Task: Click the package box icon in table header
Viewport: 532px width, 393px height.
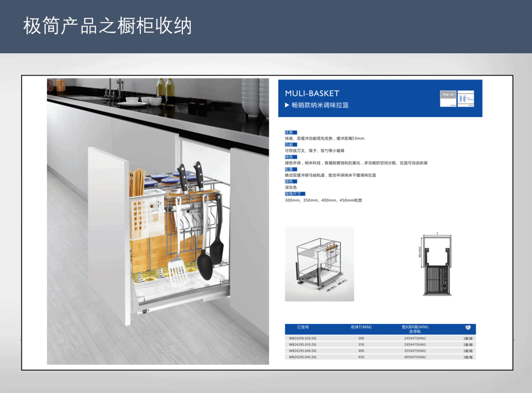Action: [x=468, y=327]
